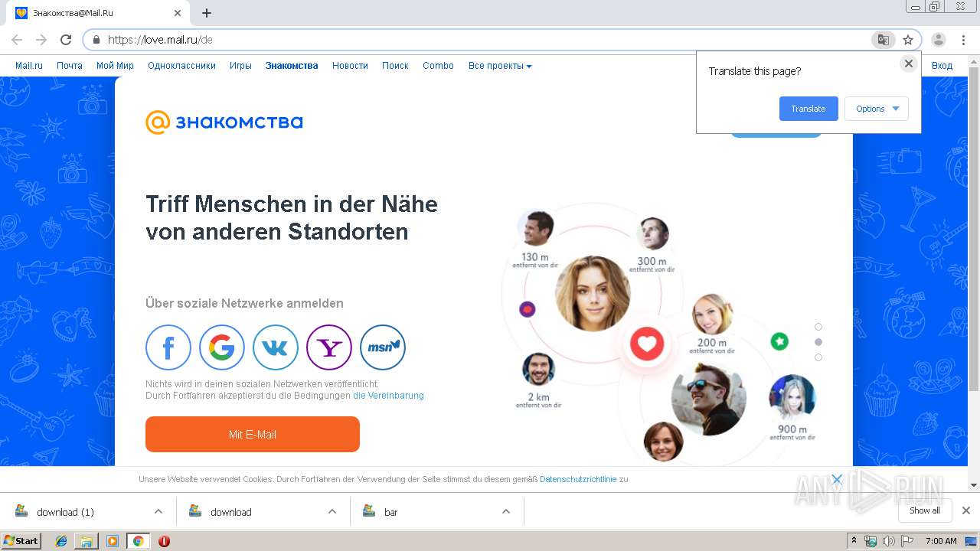Viewport: 980px width, 551px height.
Task: Open a new tab with the plus button
Action: (206, 13)
